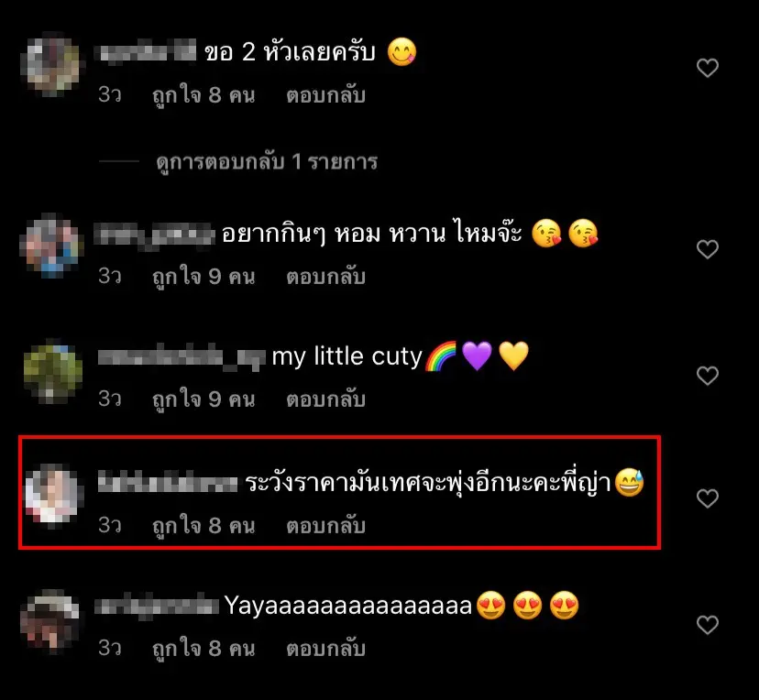The height and width of the screenshot is (700, 759).
Task: Open the avatar beside the "my little cuty" comment
Action: [52, 372]
